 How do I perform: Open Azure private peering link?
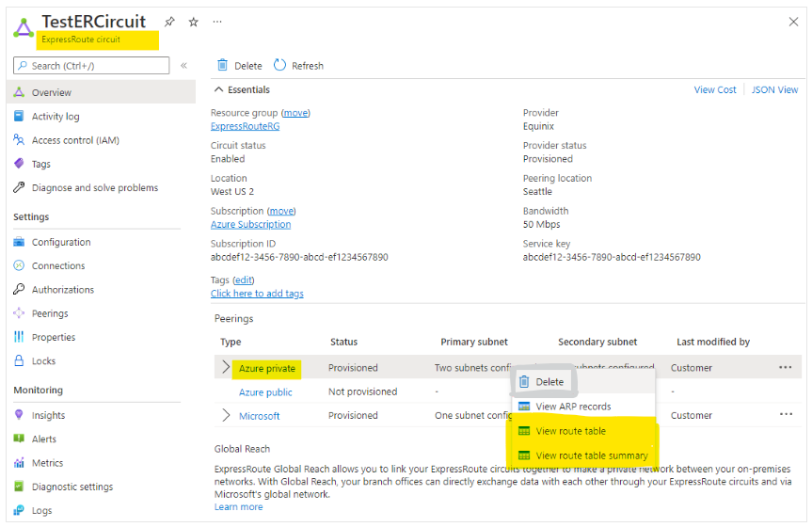pos(266,369)
